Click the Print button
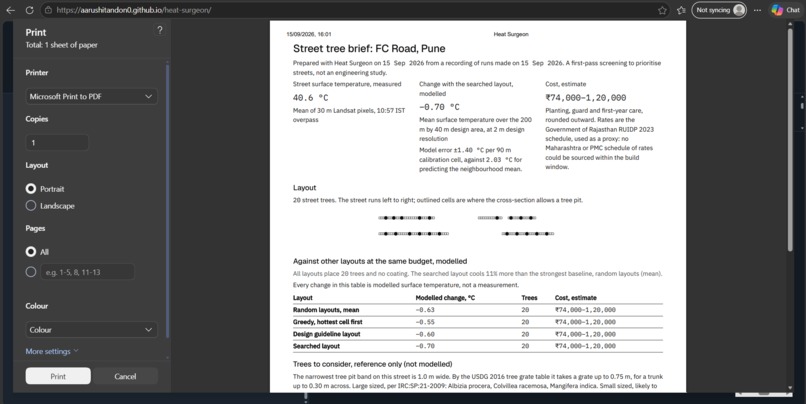 [58, 376]
